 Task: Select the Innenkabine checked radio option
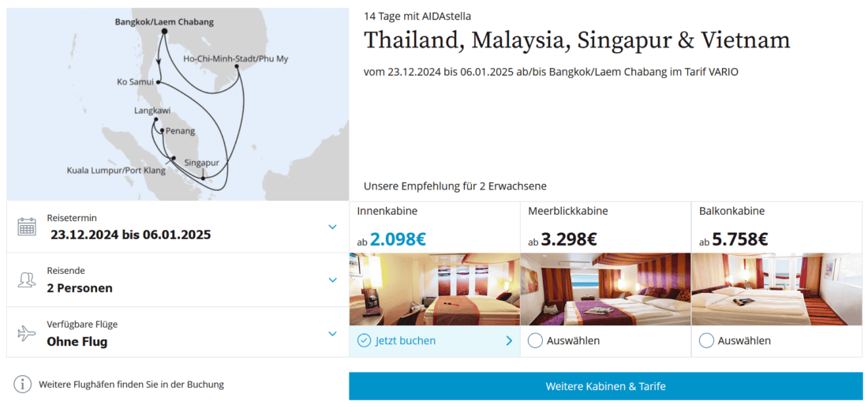coord(364,341)
